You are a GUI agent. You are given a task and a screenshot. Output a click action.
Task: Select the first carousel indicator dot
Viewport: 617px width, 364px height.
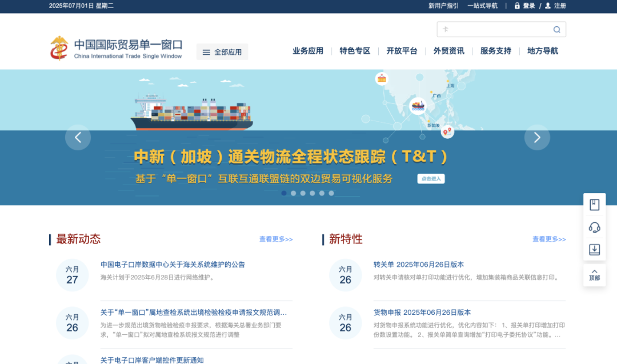[x=284, y=193]
